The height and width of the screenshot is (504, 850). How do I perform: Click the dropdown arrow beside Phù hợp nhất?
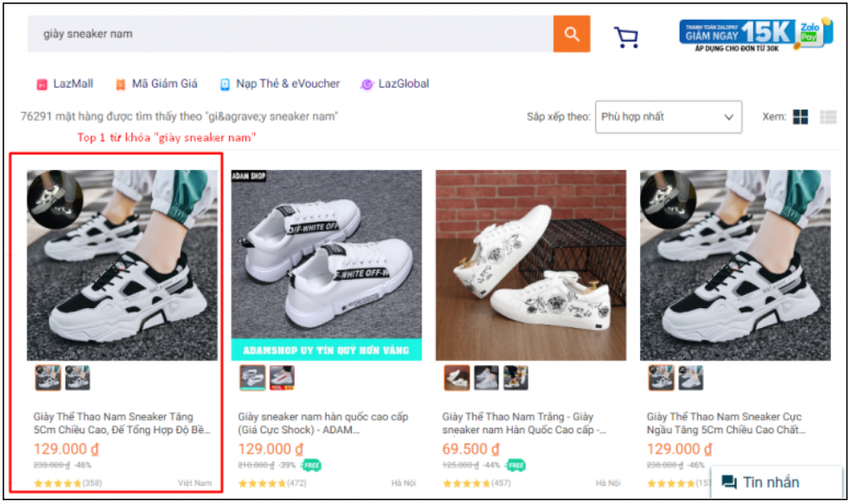(x=729, y=117)
